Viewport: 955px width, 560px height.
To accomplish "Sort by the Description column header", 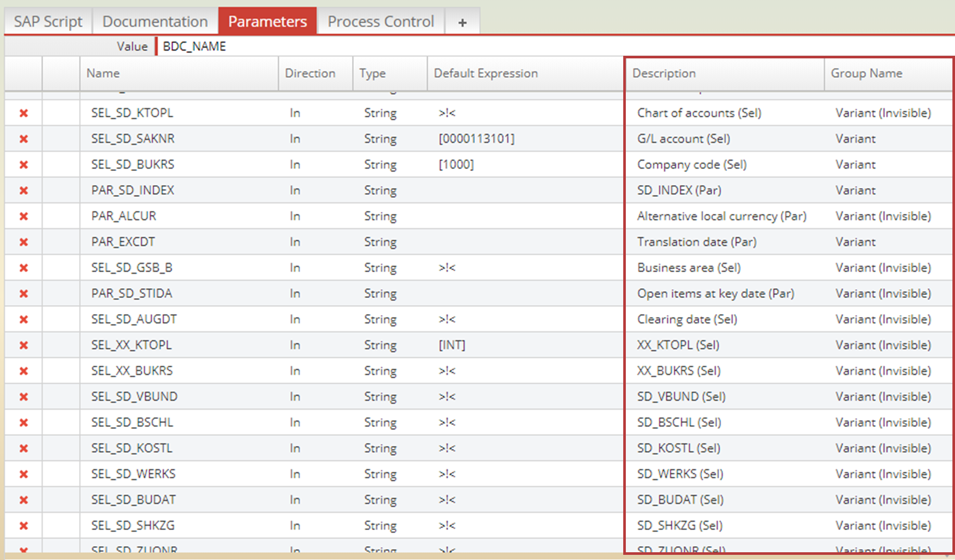I will (x=725, y=73).
